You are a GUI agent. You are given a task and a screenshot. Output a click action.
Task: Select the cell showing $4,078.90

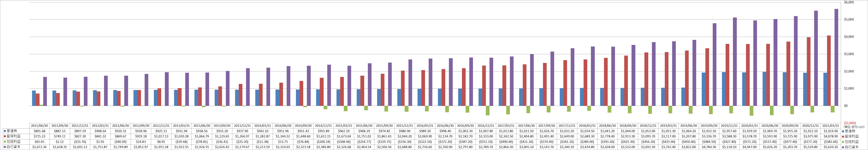click(830, 137)
